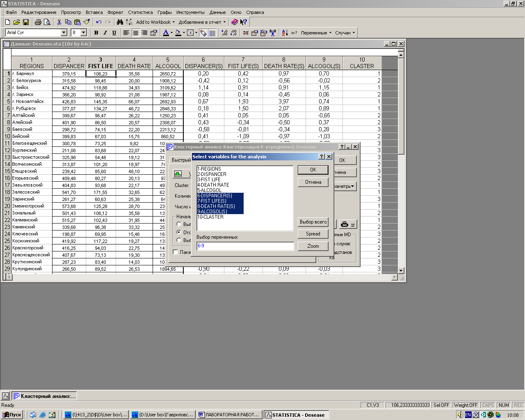This screenshot has height=420, width=525.
Task: Toggle Bold formatting button
Action: tap(96, 33)
